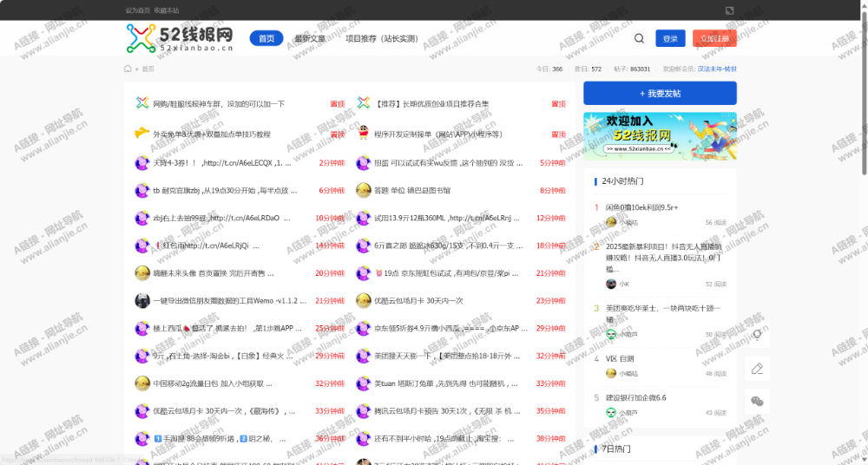Click 收藏本站 in top bar
Screen dimensions: 868x465
[167, 10]
